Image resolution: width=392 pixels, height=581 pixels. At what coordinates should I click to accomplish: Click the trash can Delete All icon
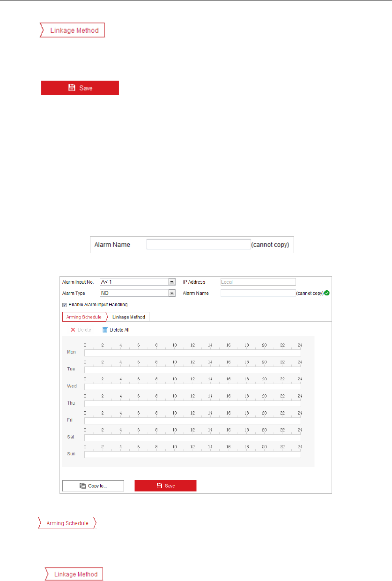pos(105,330)
